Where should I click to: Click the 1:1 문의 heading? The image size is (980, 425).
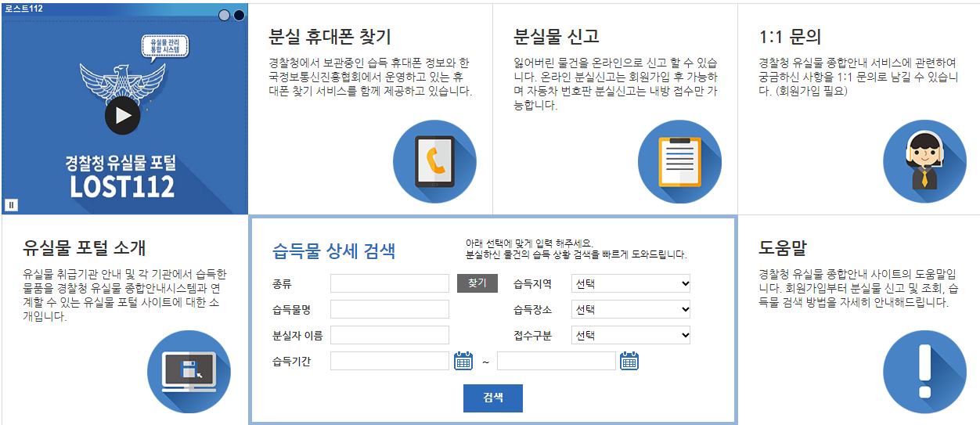(x=791, y=37)
